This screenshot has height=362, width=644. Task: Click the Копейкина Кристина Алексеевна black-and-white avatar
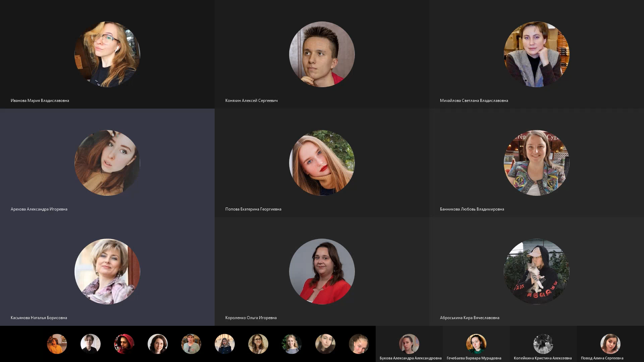543,344
